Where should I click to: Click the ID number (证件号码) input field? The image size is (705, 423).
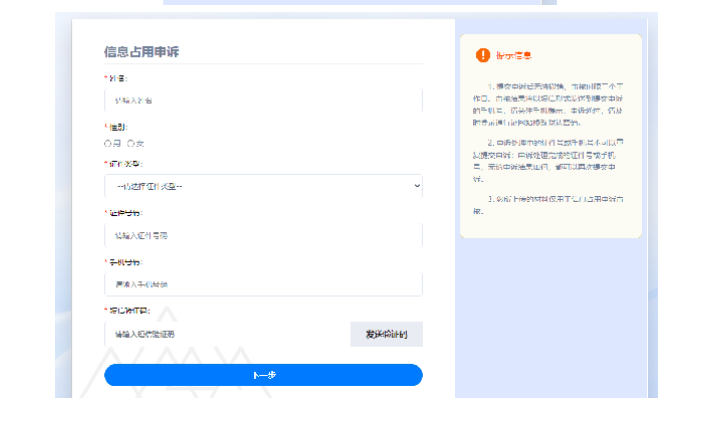(263, 235)
